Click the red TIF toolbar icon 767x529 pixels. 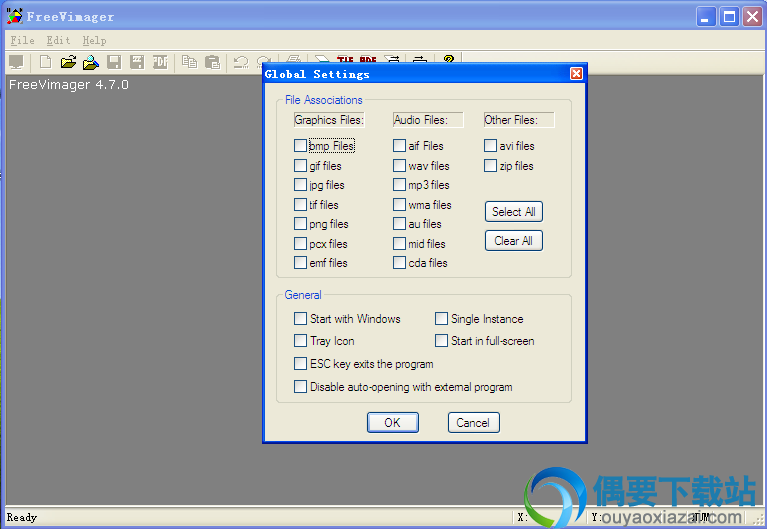click(345, 59)
